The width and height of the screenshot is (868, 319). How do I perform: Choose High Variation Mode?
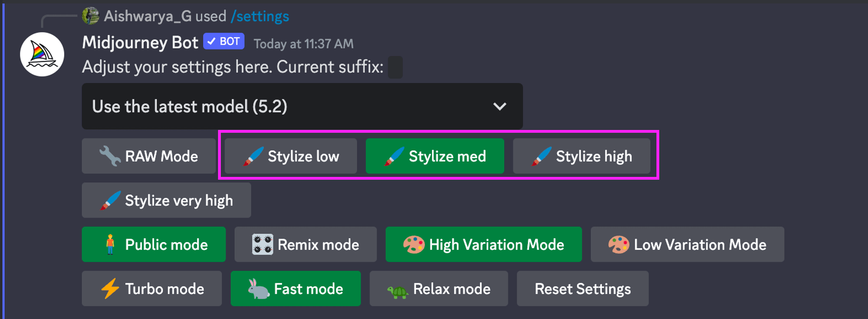[x=483, y=244]
